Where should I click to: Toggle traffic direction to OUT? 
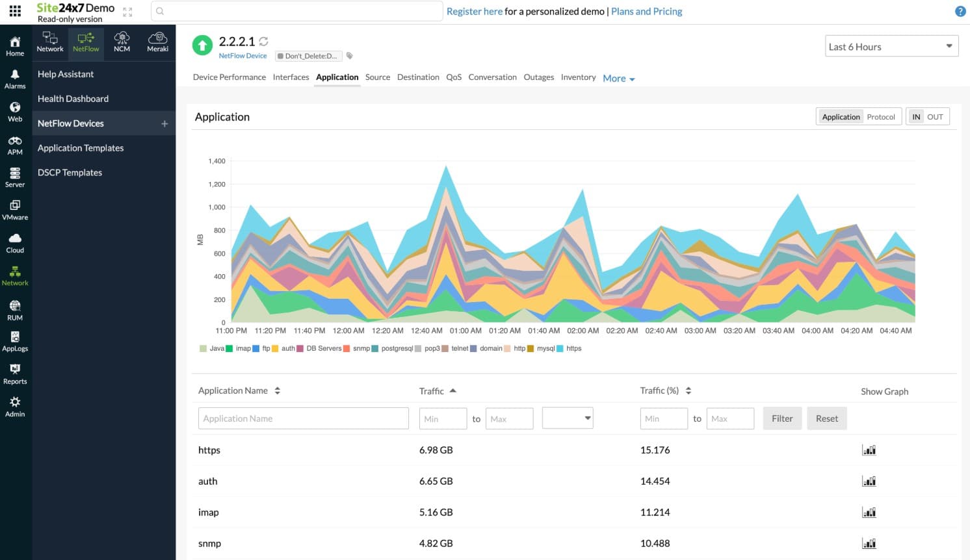[x=935, y=117]
